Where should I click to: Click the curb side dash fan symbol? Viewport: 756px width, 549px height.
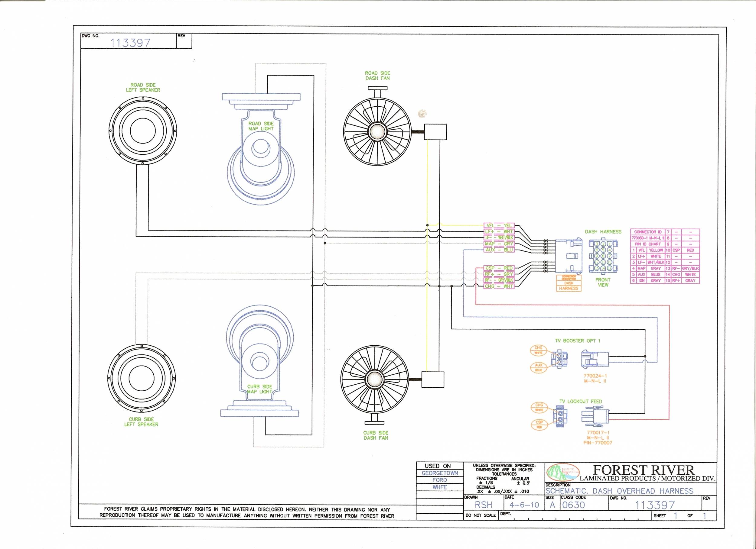(375, 385)
